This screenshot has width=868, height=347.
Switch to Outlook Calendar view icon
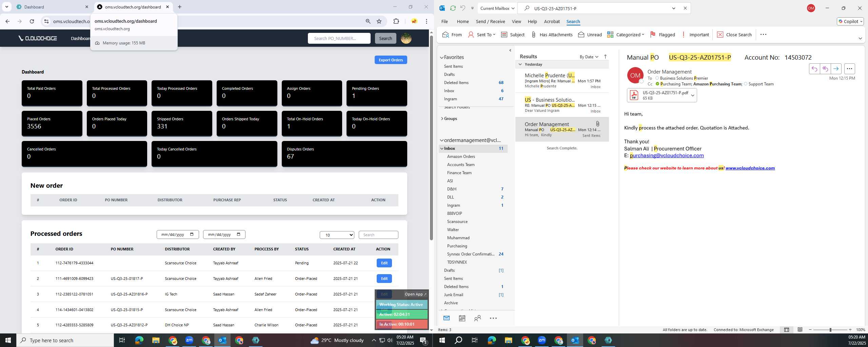[x=462, y=318]
